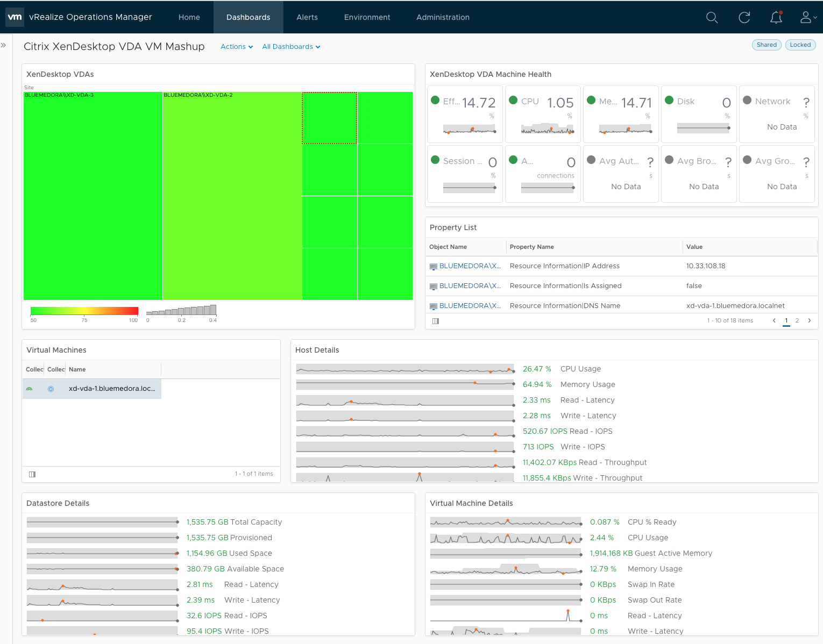The image size is (823, 644).
Task: Click the Session health status dot
Action: [x=435, y=160]
